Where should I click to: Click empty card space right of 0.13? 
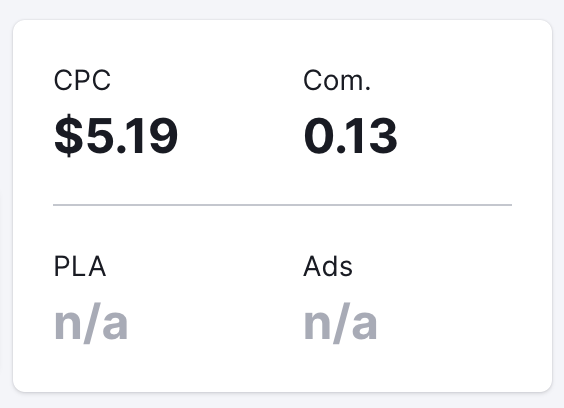click(x=468, y=136)
